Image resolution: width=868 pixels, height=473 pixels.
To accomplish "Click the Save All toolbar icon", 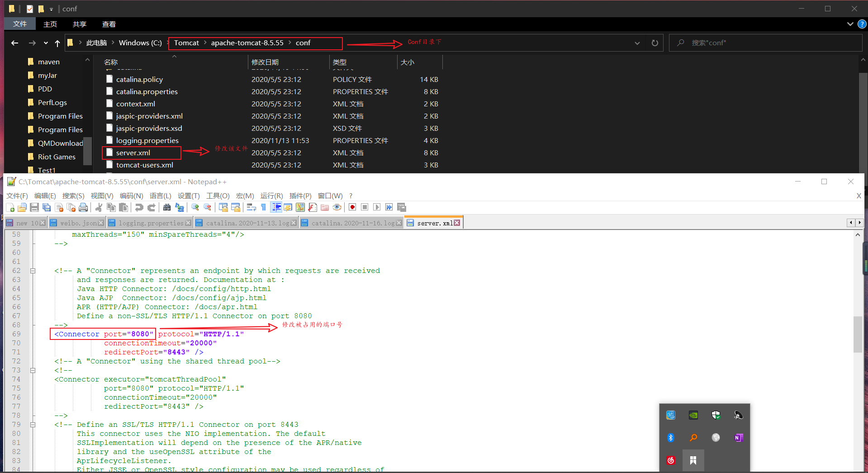I will (x=47, y=207).
